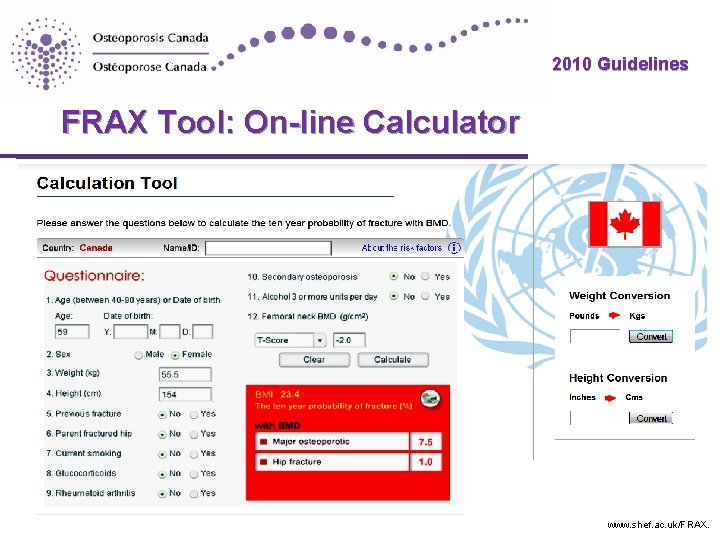Set Secondary osteoporosis to Yes
The height and width of the screenshot is (540, 720).
tap(425, 276)
